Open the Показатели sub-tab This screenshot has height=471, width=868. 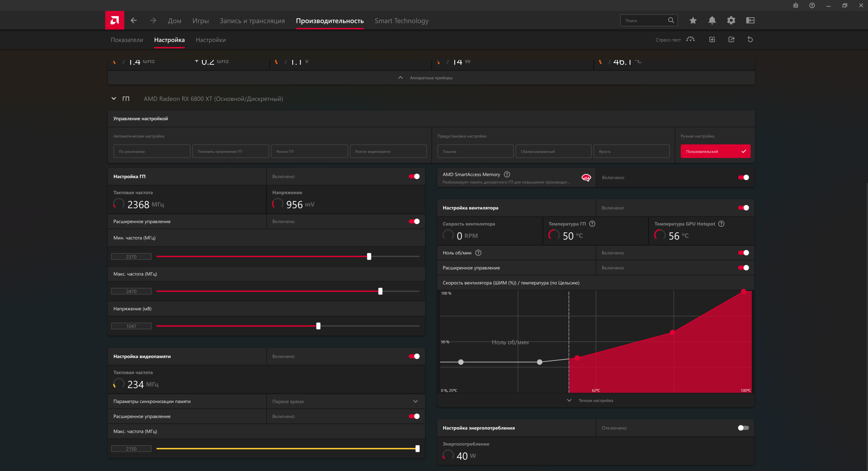(x=127, y=40)
